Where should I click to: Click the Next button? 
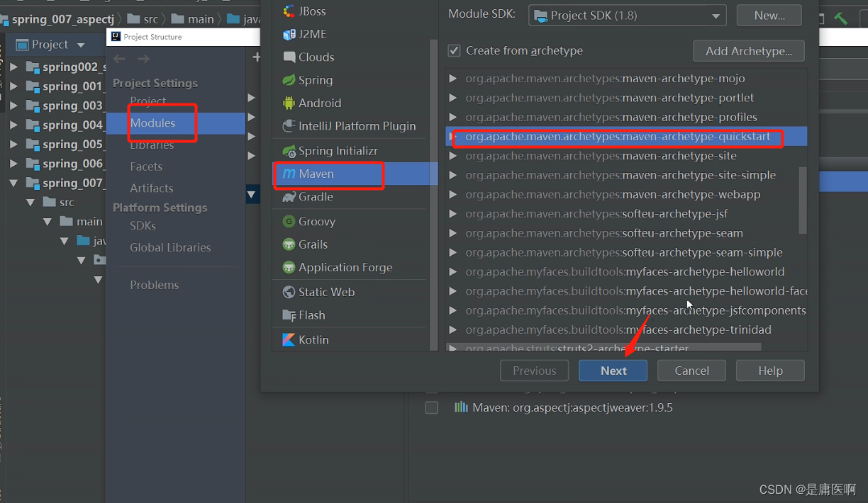point(613,371)
